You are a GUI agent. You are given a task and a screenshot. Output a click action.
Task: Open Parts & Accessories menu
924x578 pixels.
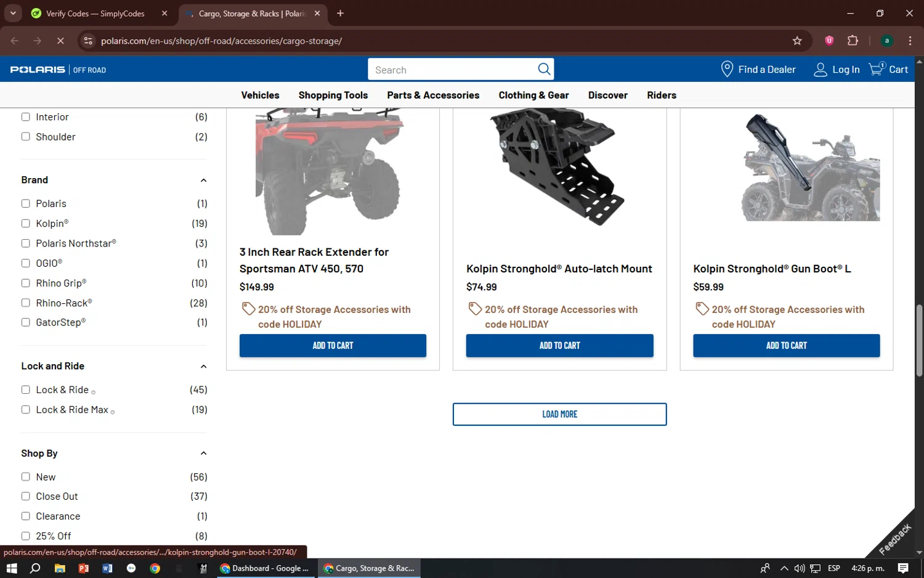pos(433,95)
